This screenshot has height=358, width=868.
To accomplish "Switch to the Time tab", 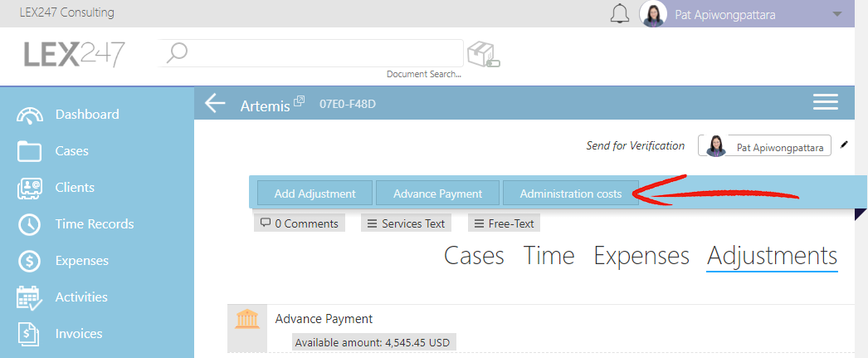I will click(x=549, y=256).
